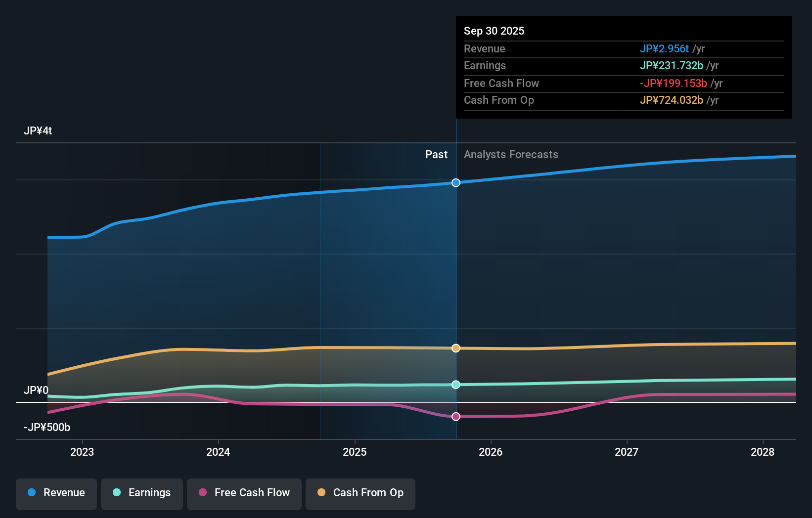Image resolution: width=812 pixels, height=518 pixels.
Task: Click the Past section label
Action: [436, 154]
